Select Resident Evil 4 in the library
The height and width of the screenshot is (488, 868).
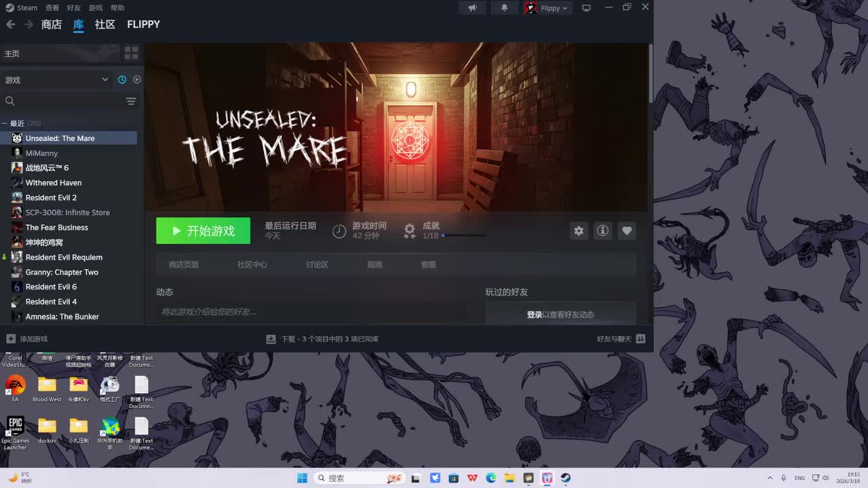pos(68,302)
